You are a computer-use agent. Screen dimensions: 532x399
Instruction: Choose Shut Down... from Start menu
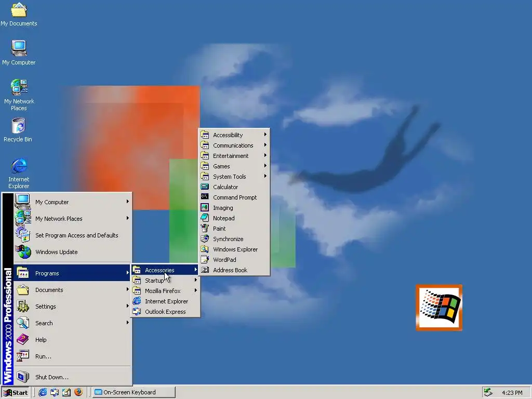click(72, 377)
